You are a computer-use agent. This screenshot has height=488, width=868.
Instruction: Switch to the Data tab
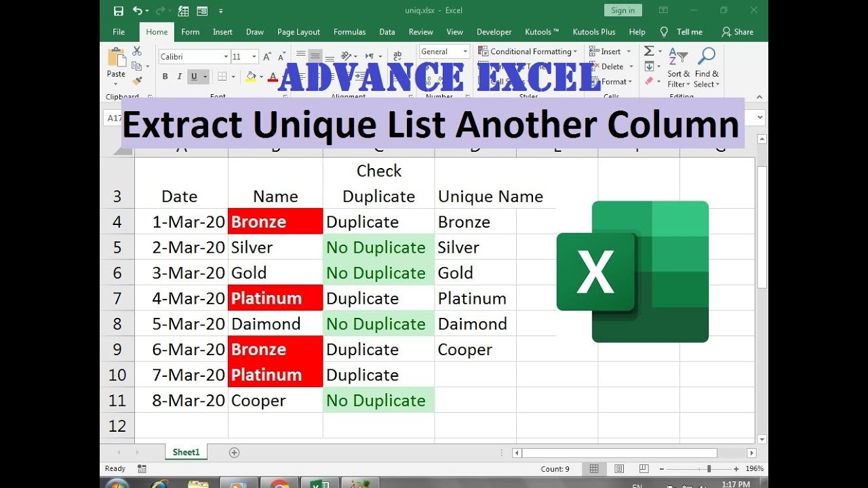pos(387,32)
